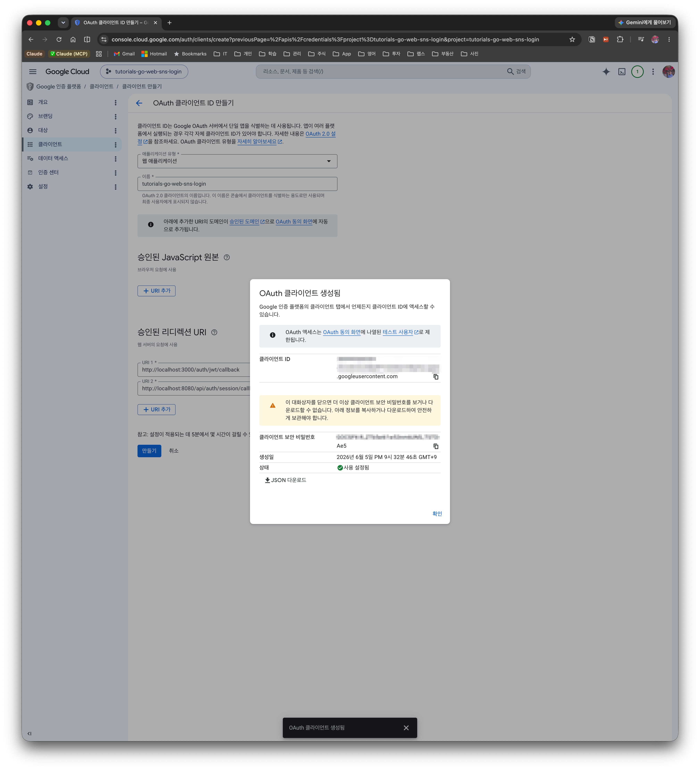The width and height of the screenshot is (700, 770).
Task: Click the blue 만들기 button
Action: click(x=149, y=451)
